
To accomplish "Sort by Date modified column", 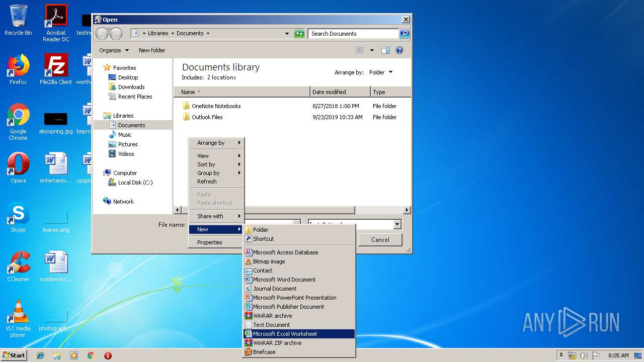I will click(x=340, y=92).
